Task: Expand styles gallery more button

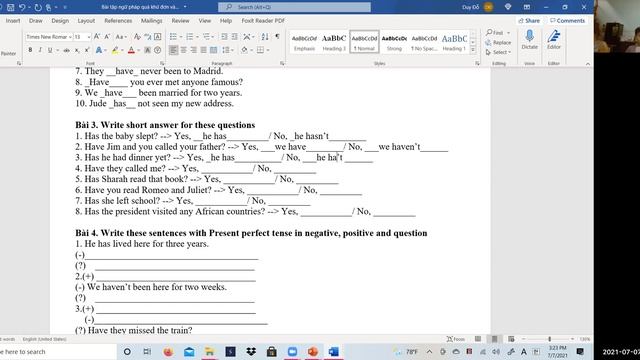Action: pyautogui.click(x=473, y=50)
